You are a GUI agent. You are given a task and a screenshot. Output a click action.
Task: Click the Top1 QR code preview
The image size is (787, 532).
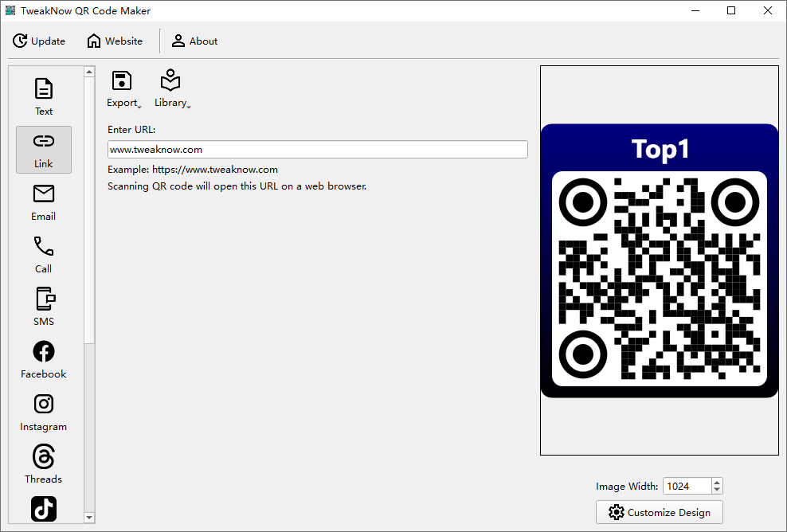[659, 260]
